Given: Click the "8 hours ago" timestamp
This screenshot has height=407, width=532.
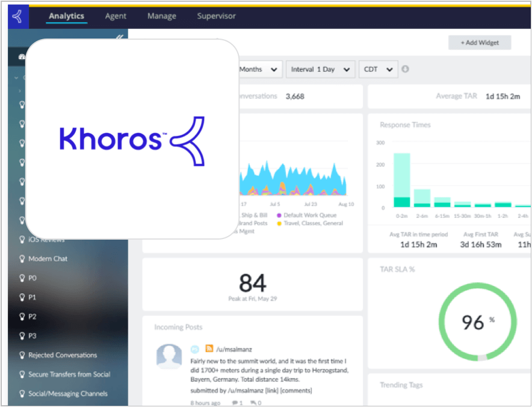Looking at the screenshot, I should point(205,403).
